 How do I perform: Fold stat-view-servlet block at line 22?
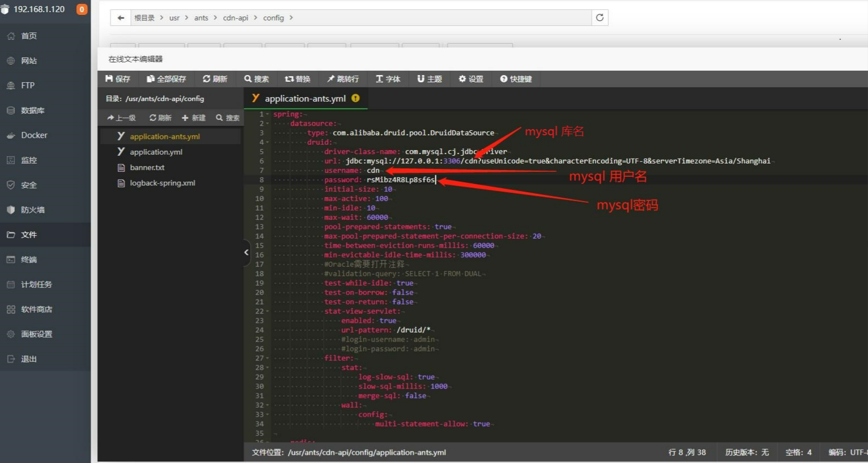click(x=268, y=311)
